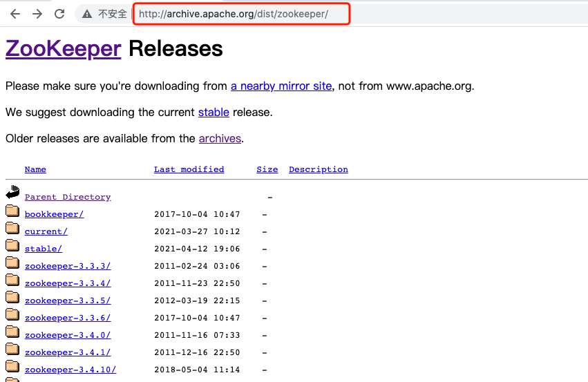Open the 'archives' link
Image resolution: width=588 pixels, height=382 pixels.
coord(220,139)
